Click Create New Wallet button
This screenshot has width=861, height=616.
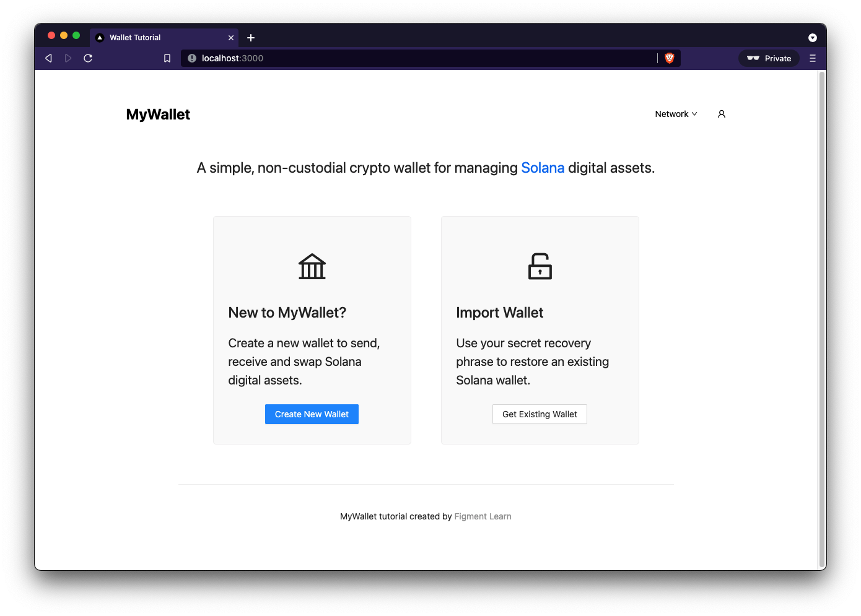[x=312, y=414]
